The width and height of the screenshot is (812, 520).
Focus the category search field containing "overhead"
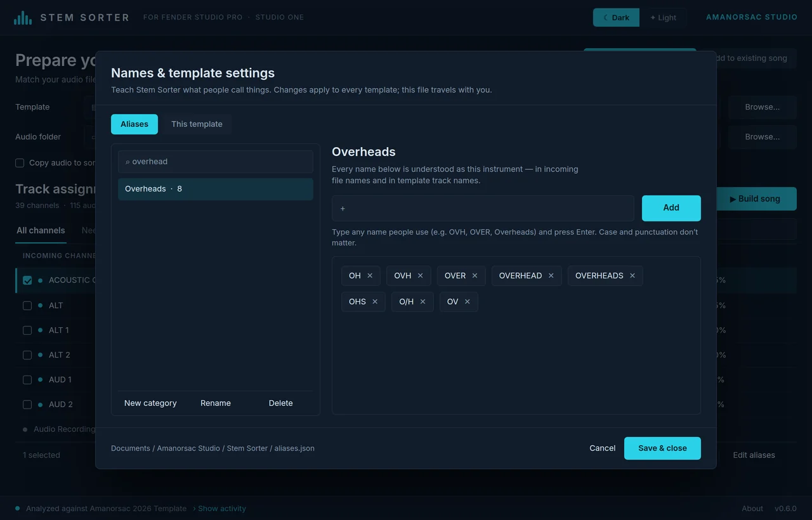coord(216,162)
